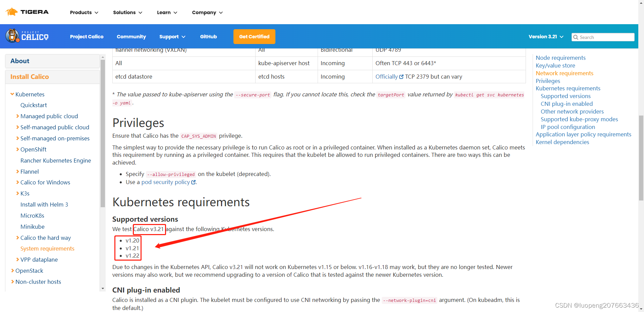The height and width of the screenshot is (312, 644).
Task: Open Install with Helm 3 link
Action: (44, 205)
